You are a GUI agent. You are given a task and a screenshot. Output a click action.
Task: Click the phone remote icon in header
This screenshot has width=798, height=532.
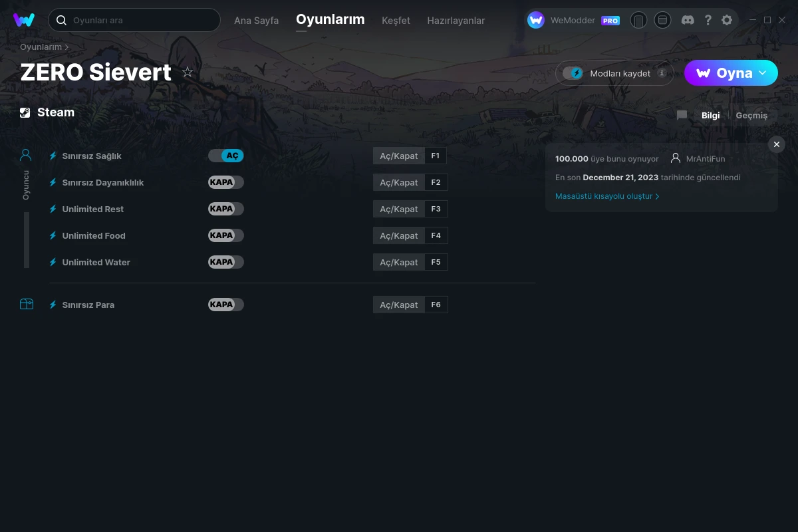tap(638, 20)
